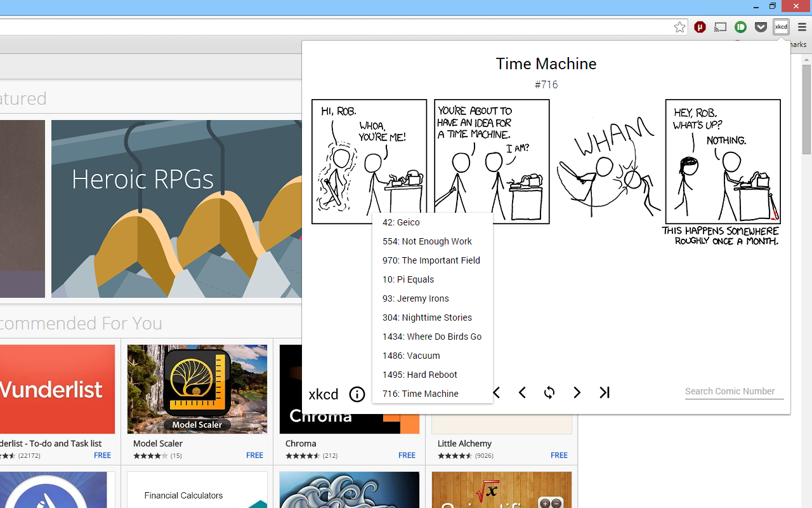Jump to the first comic icon

pos(497,393)
